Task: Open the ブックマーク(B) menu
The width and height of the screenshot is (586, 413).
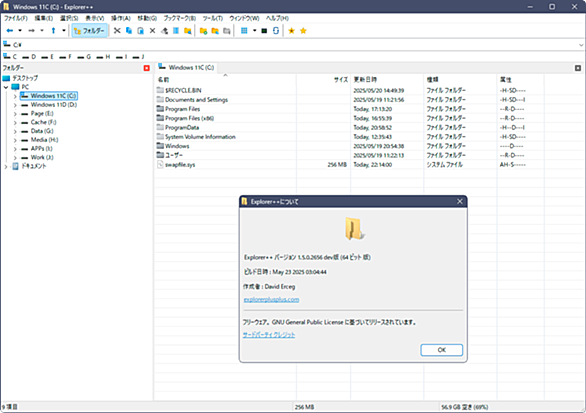Action: click(180, 18)
